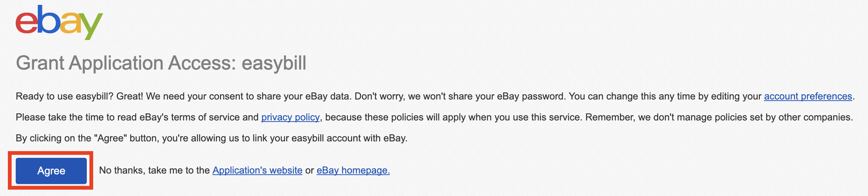Click the word 'or' between the two links
This screenshot has width=868, height=196.
(x=309, y=171)
